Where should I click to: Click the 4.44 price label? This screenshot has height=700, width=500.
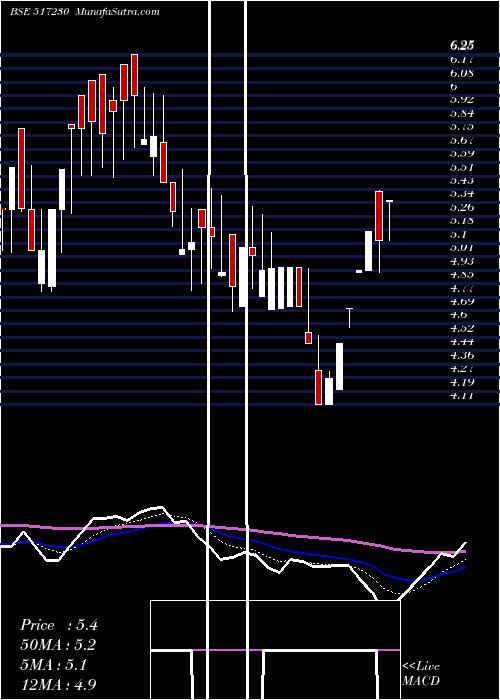(462, 342)
